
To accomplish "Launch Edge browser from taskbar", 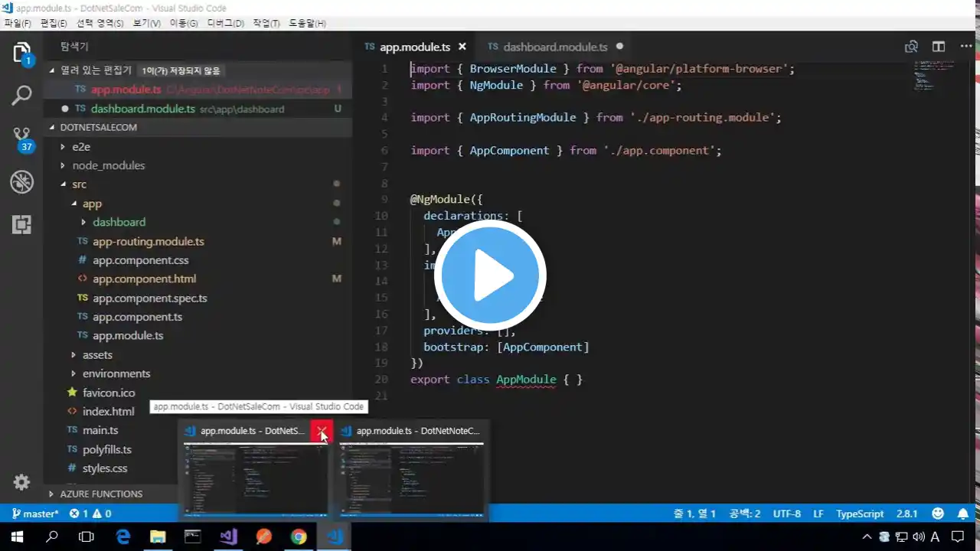I will pos(122,536).
